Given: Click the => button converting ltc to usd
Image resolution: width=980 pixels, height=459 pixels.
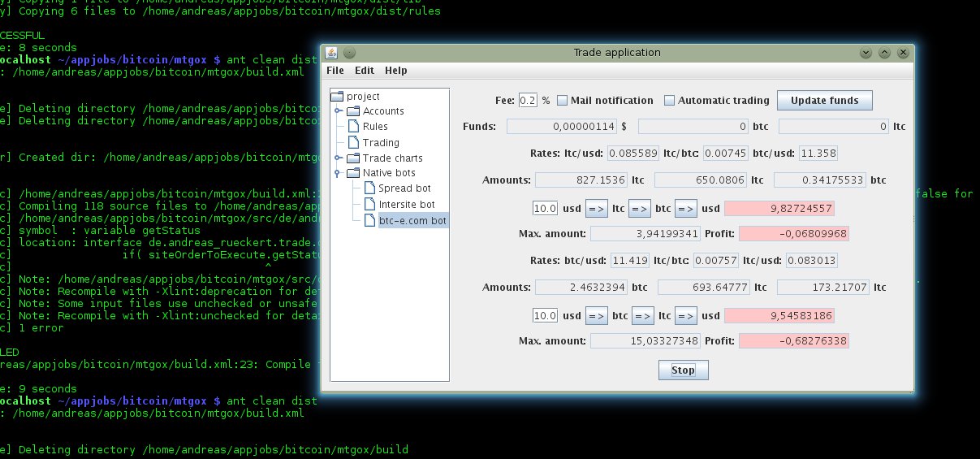Looking at the screenshot, I should click(x=686, y=315).
